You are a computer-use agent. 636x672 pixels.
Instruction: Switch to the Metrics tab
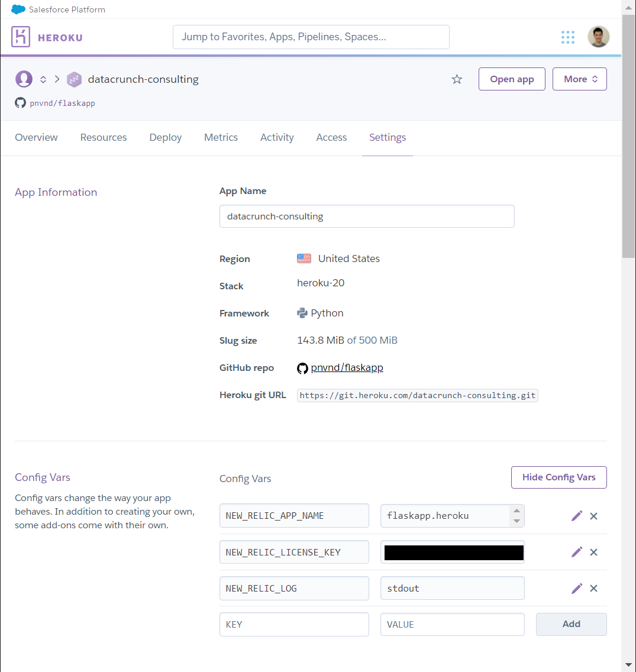click(221, 138)
